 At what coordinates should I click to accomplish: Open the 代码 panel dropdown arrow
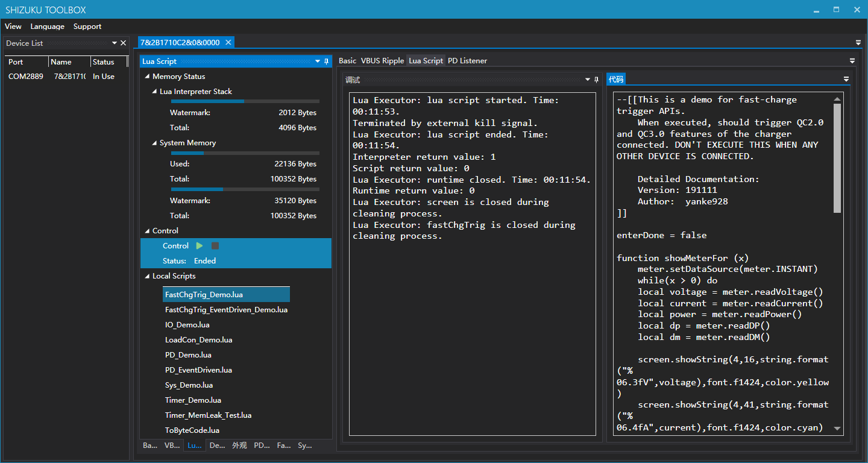(846, 80)
